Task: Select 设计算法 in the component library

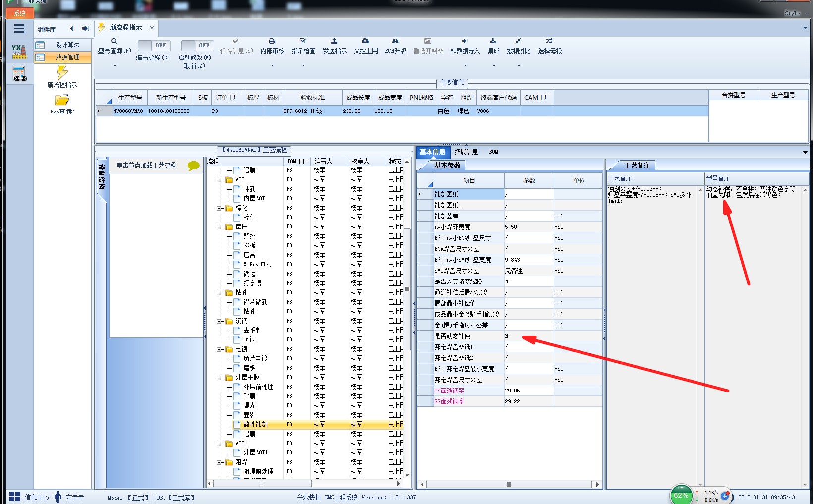Action: (63, 45)
